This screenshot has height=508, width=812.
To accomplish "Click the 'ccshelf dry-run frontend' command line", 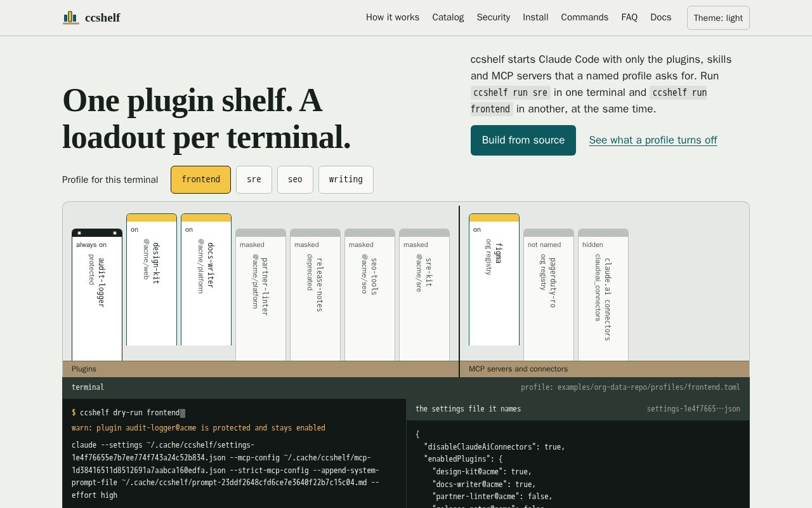I will click(x=129, y=413).
